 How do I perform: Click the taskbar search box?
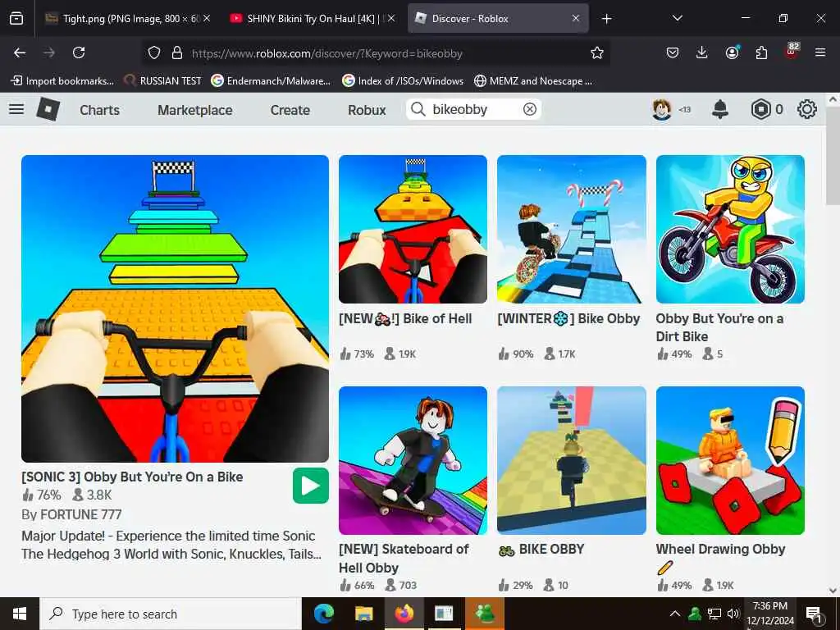[x=171, y=614]
